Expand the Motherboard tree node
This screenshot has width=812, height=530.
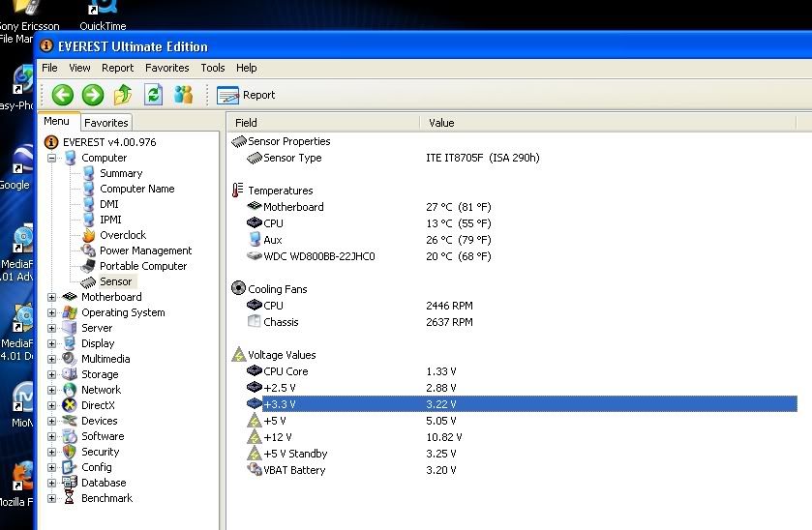(52, 297)
